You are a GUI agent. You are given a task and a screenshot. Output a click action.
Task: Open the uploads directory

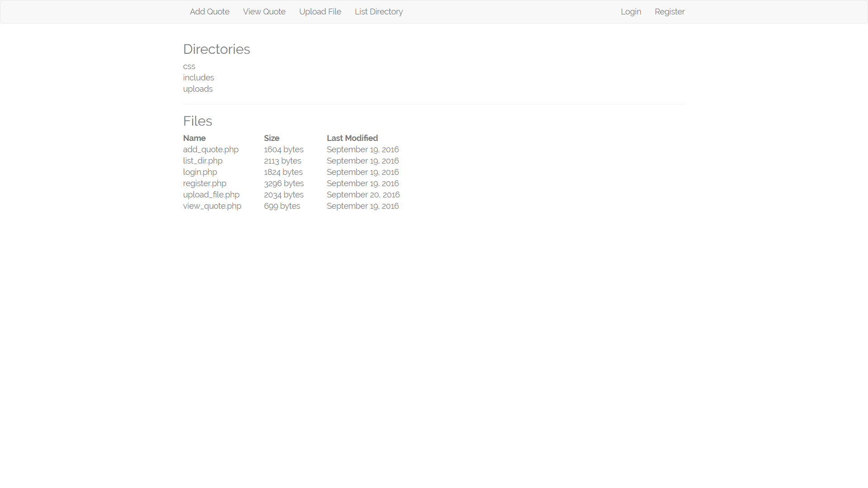coord(198,89)
